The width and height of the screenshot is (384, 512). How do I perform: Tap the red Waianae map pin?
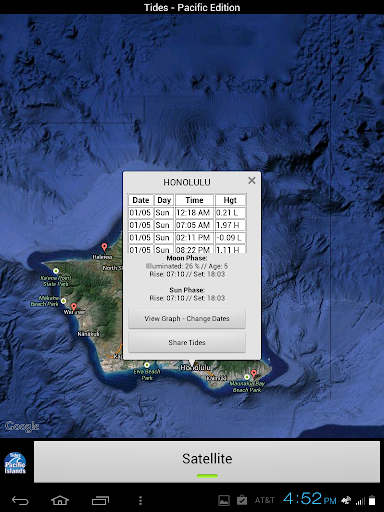coord(74,307)
